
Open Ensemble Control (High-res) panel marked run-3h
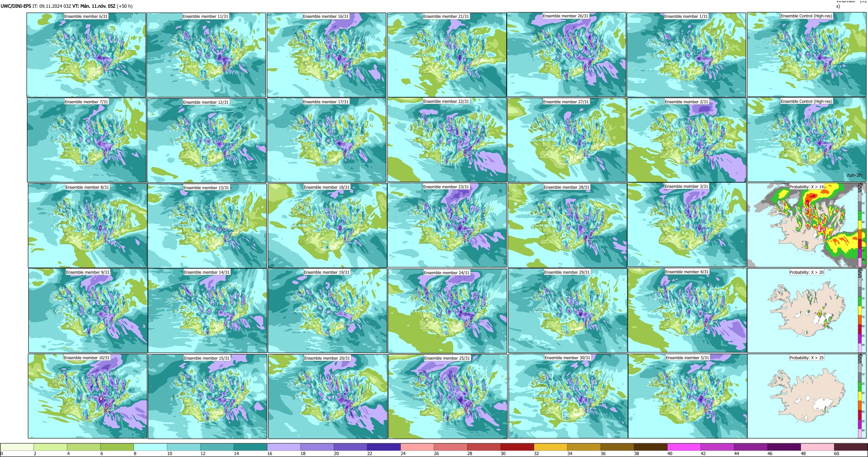(x=806, y=140)
